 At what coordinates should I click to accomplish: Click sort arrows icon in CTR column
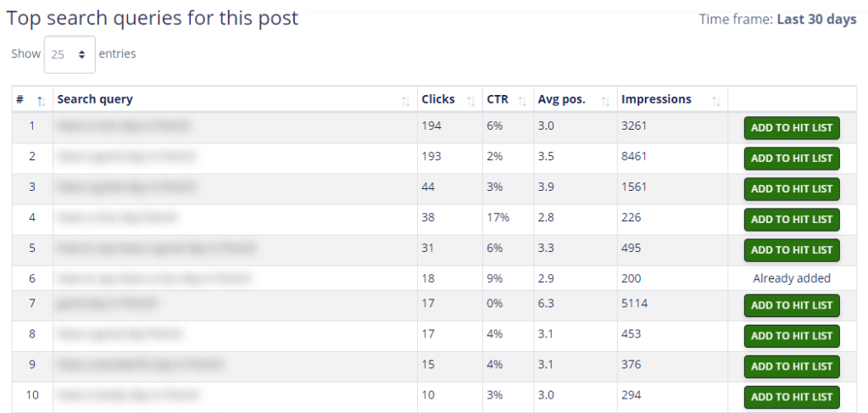point(521,101)
